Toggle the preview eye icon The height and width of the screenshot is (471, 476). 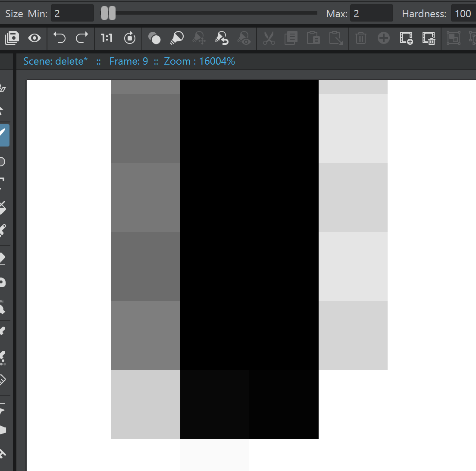34,38
